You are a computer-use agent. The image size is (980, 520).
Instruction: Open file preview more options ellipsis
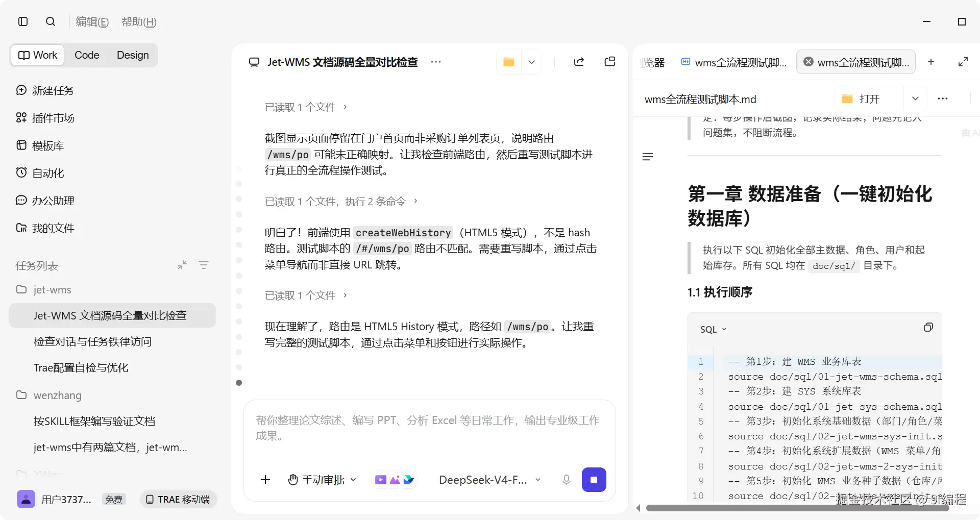[x=942, y=98]
